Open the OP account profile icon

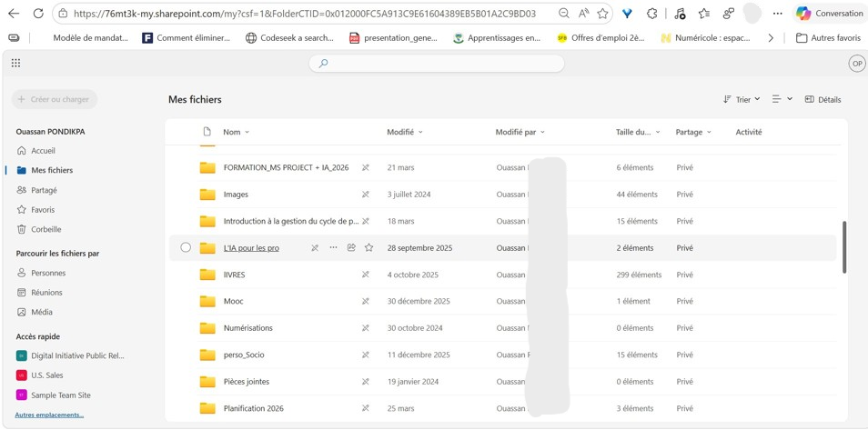[857, 64]
